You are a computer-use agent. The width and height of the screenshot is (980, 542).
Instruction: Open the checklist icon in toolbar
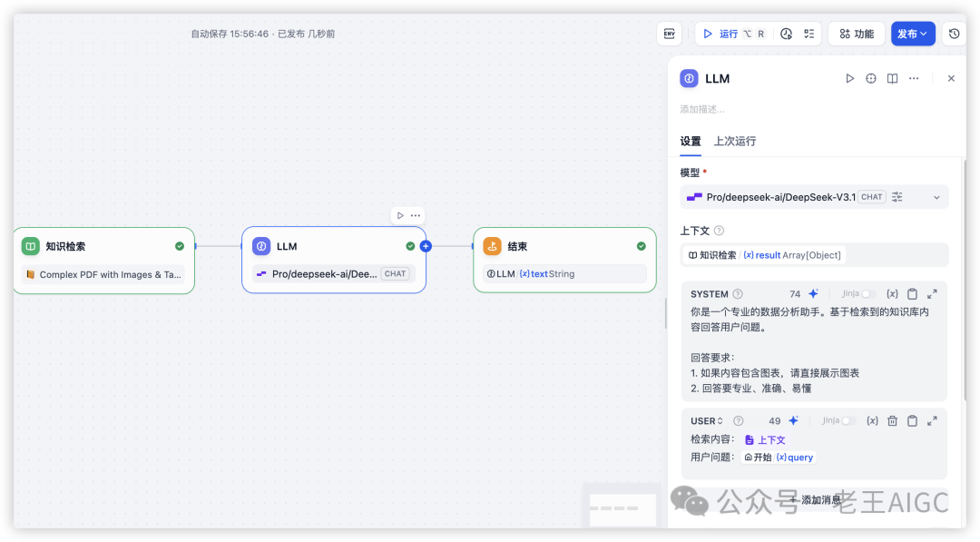pos(808,34)
